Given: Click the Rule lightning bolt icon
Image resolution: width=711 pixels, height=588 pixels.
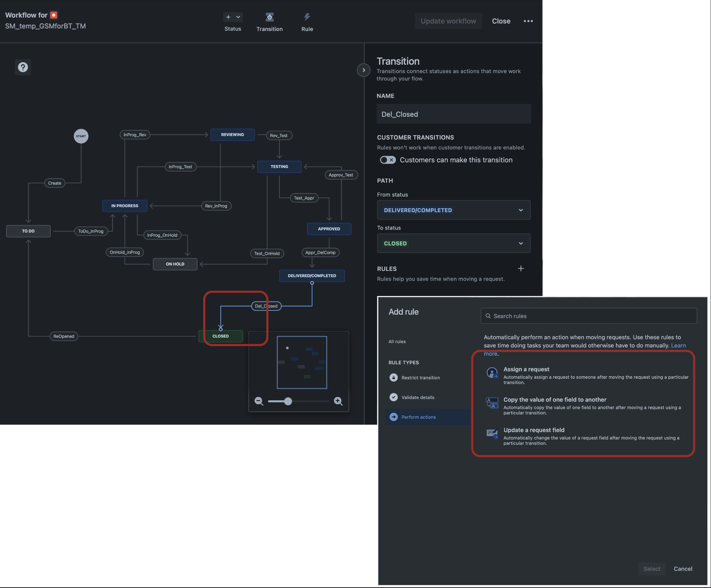Looking at the screenshot, I should 307,17.
